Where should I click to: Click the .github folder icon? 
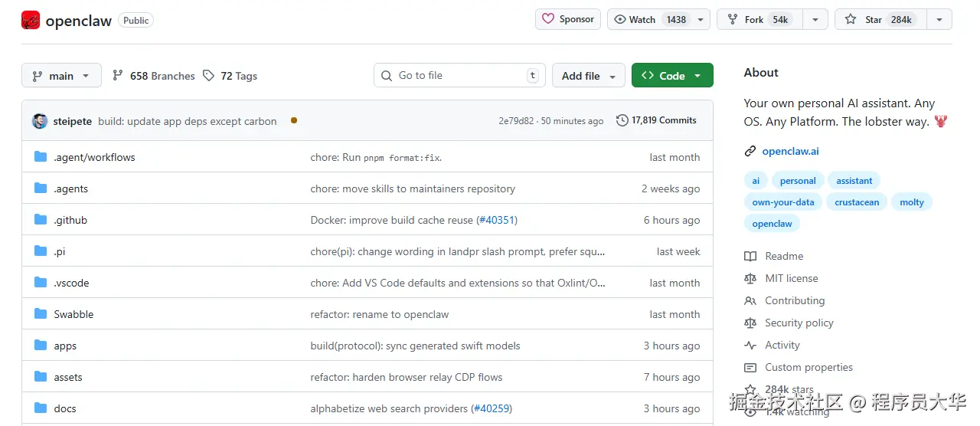41,220
